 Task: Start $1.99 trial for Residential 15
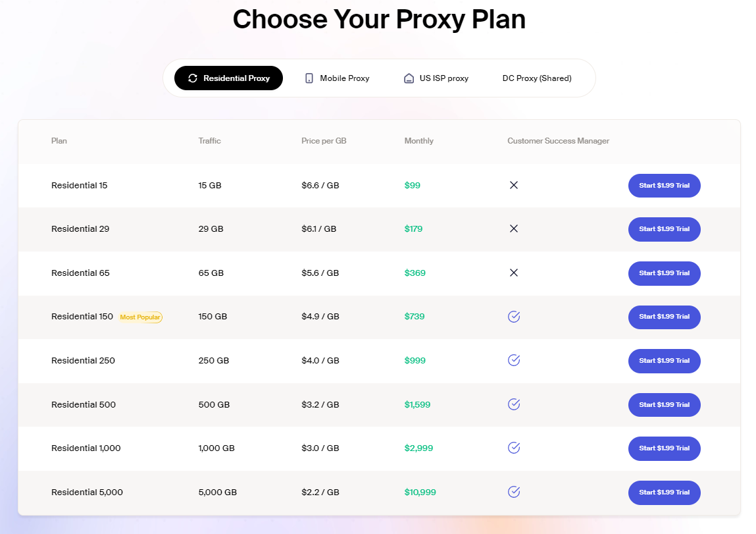tap(664, 186)
